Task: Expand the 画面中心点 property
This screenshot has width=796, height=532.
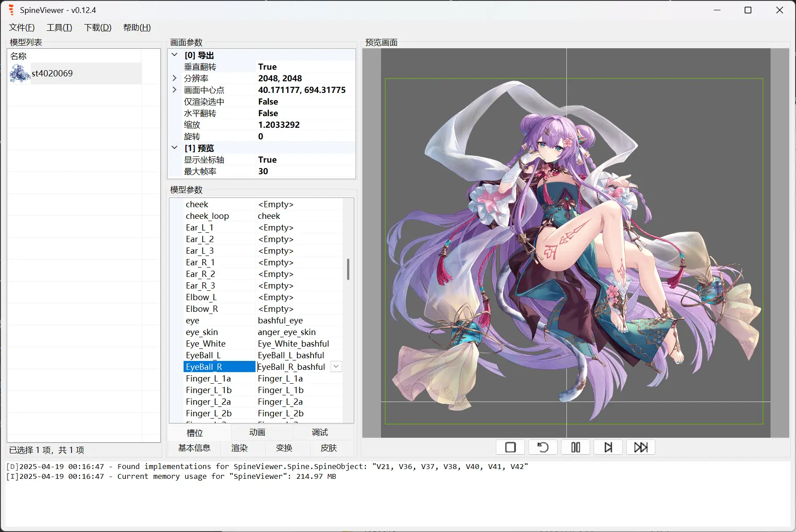Action: click(174, 89)
